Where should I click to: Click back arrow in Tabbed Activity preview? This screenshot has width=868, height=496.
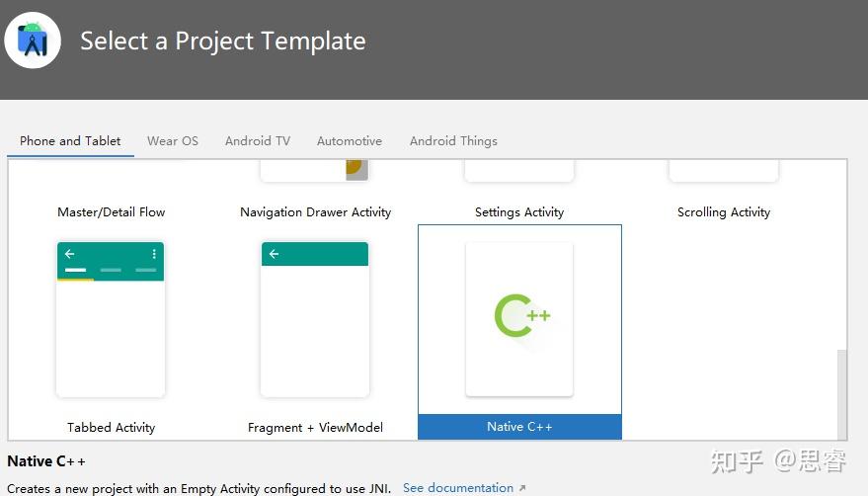point(69,254)
